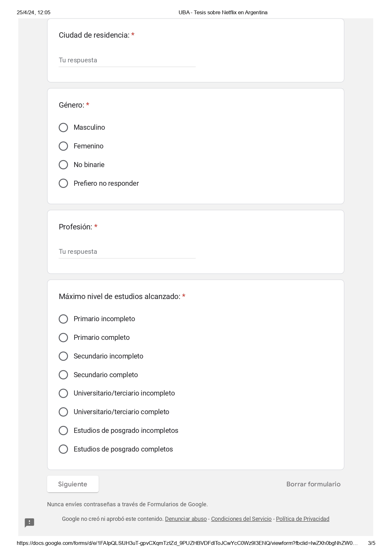392x555 pixels.
Task: Select Estudios de posgrado incompletos
Action: (63, 431)
